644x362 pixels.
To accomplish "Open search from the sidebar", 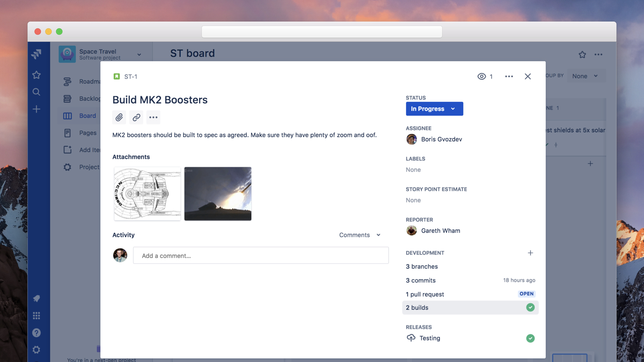I will pyautogui.click(x=36, y=92).
